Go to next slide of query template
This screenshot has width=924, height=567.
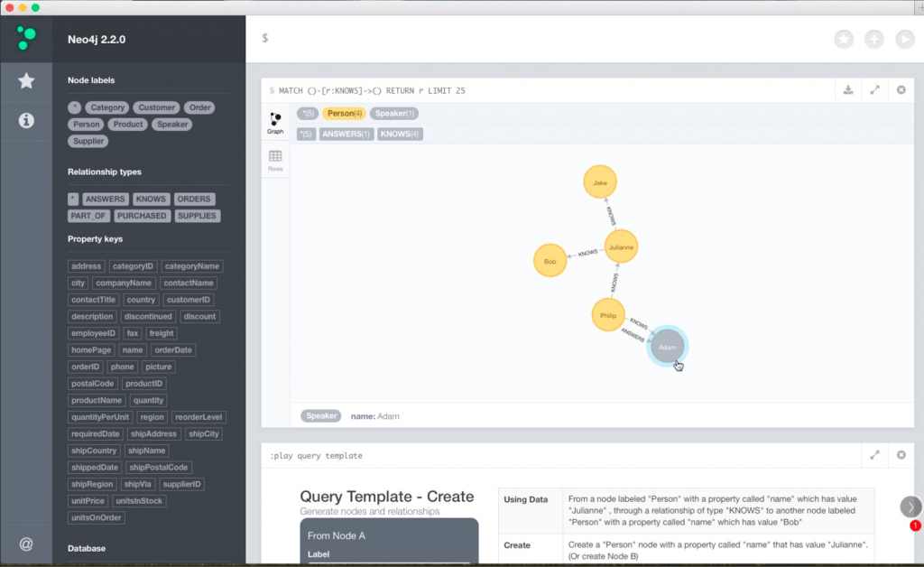(910, 507)
